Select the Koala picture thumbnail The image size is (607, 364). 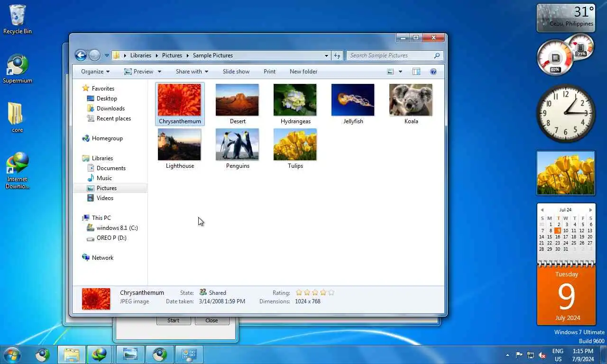tap(411, 100)
